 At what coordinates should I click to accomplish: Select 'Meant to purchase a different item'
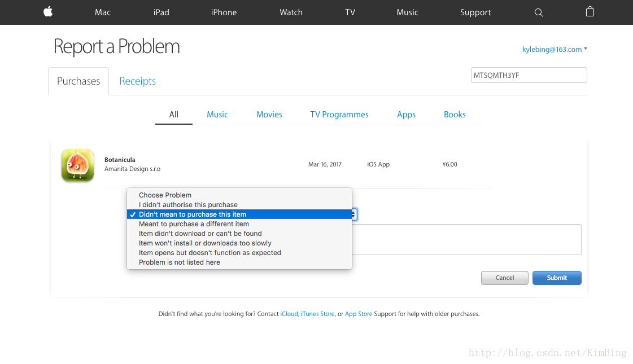pos(239,224)
